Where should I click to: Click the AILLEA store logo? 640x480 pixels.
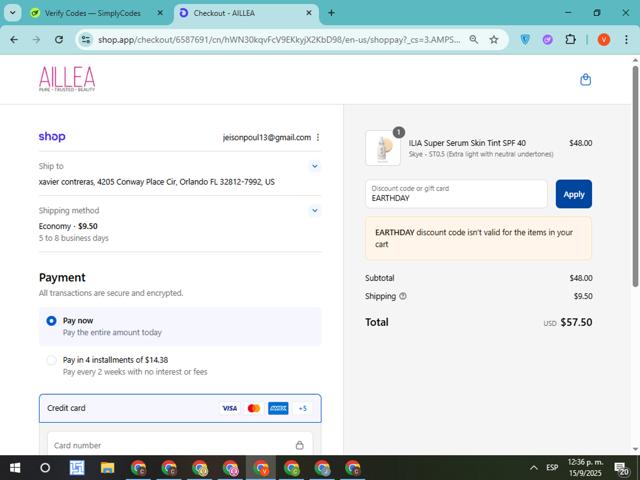pyautogui.click(x=67, y=79)
